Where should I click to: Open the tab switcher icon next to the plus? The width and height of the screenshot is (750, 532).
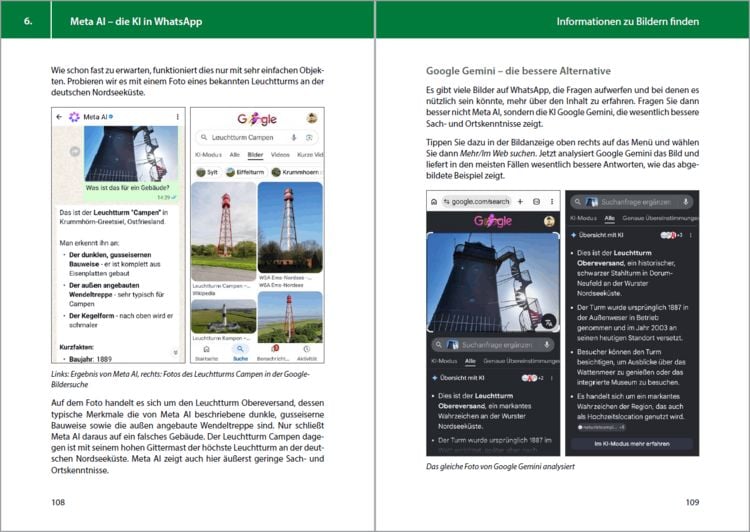tap(536, 202)
